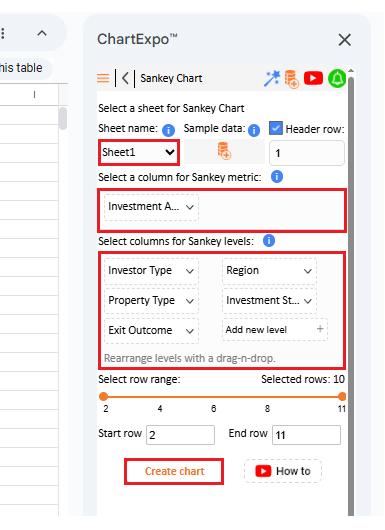
Task: Click info icon beside Sankey metric
Action: point(276,177)
